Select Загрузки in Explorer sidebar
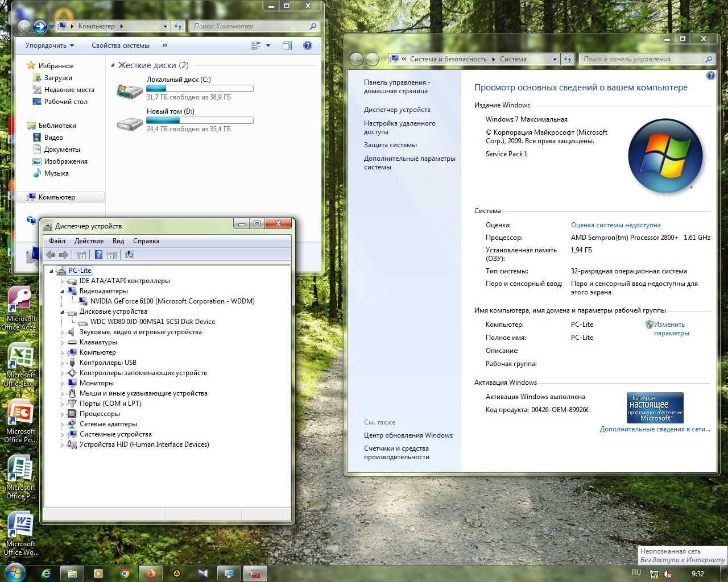Image resolution: width=728 pixels, height=582 pixels. coord(58,78)
